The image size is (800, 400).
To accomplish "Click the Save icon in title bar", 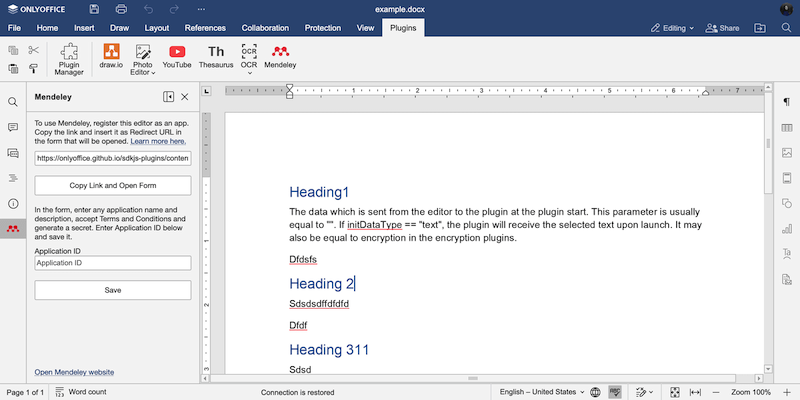I will coord(94,9).
